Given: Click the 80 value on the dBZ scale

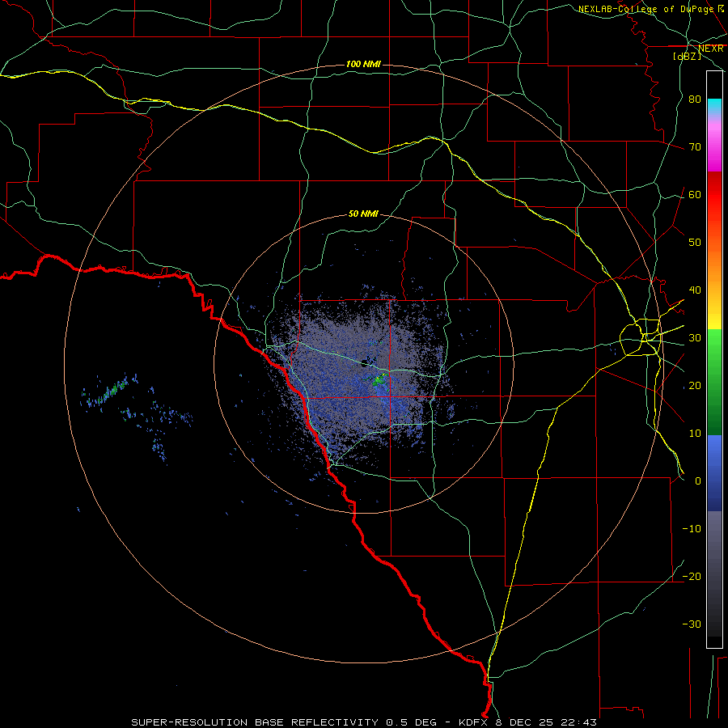Looking at the screenshot, I should tap(695, 99).
